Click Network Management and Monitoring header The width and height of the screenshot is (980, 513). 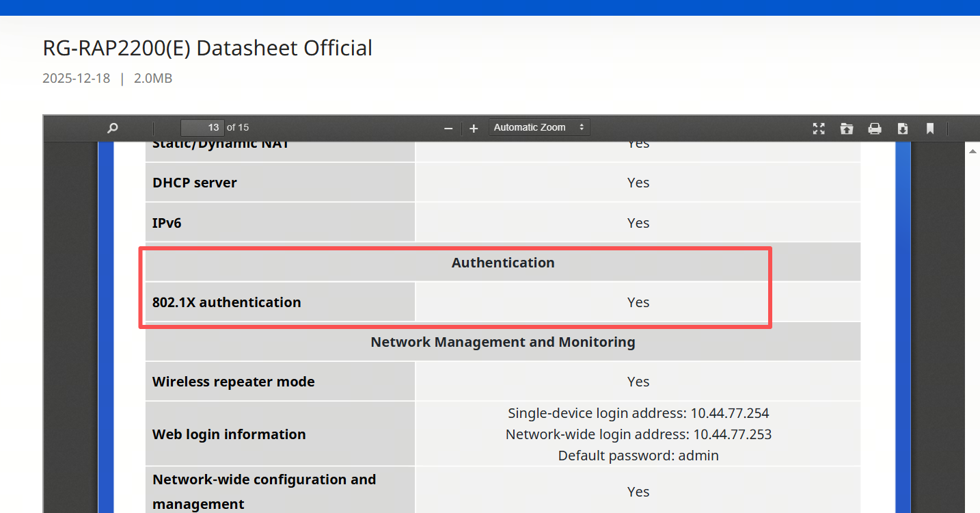pos(503,342)
